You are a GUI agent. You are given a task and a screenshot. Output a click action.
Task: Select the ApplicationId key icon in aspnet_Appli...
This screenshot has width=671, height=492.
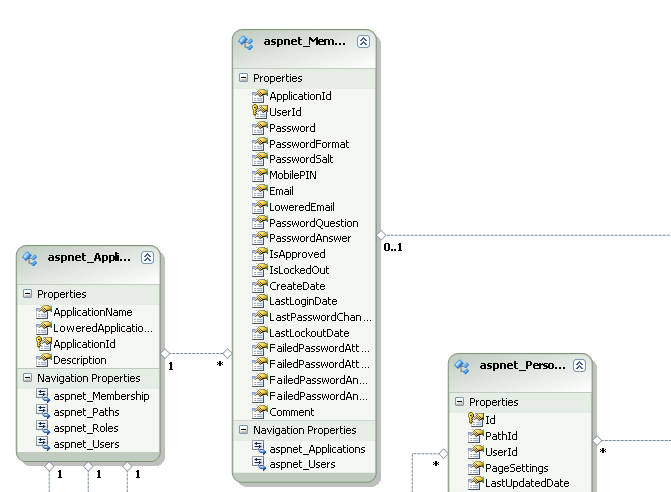pyautogui.click(x=44, y=344)
